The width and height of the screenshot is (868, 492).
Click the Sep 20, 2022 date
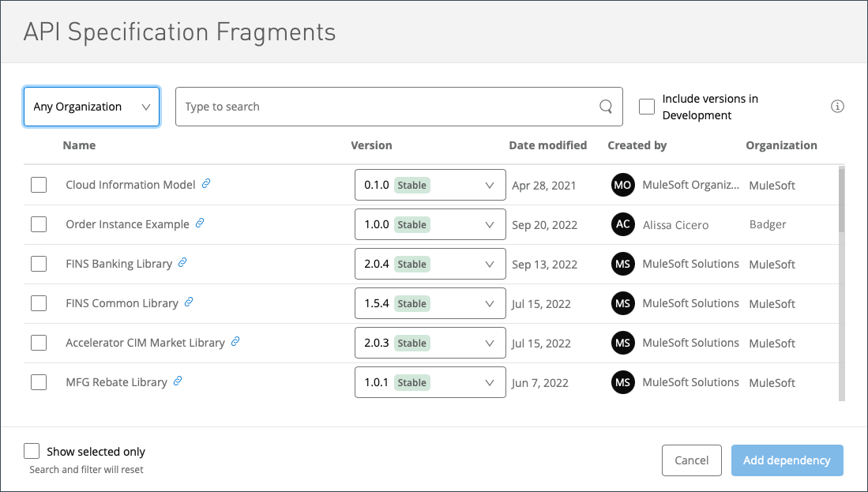[x=545, y=225]
